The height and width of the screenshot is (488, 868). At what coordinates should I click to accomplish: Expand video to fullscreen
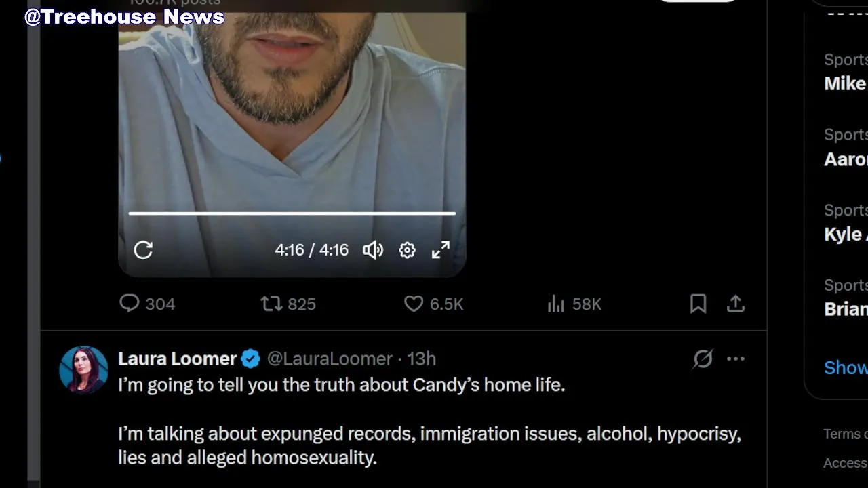click(441, 250)
